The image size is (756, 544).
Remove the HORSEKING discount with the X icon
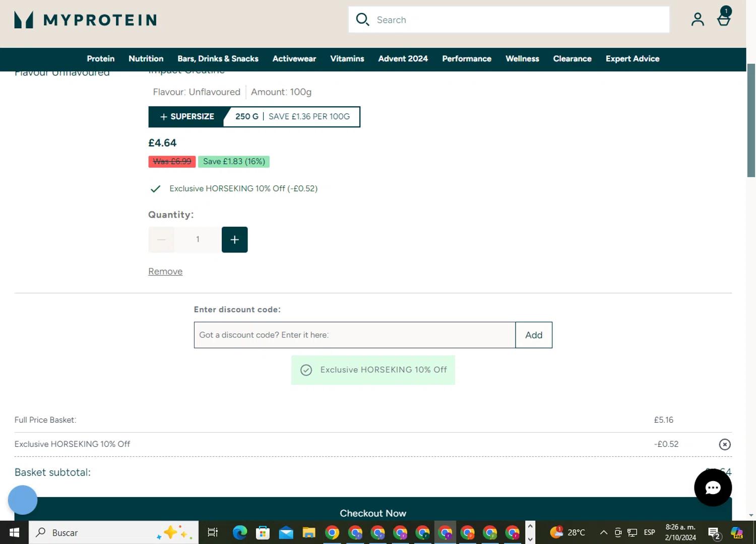724,444
